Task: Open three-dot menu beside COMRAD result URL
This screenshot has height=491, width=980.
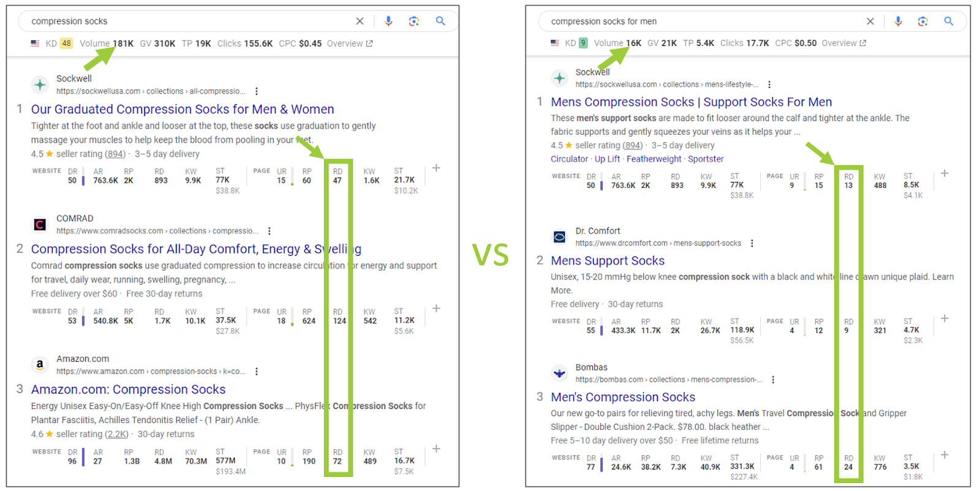Action: coord(269,231)
